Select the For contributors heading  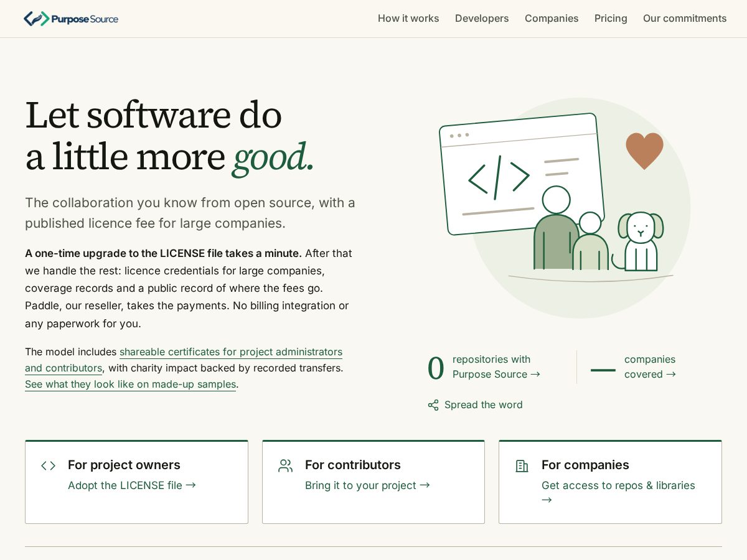pyautogui.click(x=353, y=465)
